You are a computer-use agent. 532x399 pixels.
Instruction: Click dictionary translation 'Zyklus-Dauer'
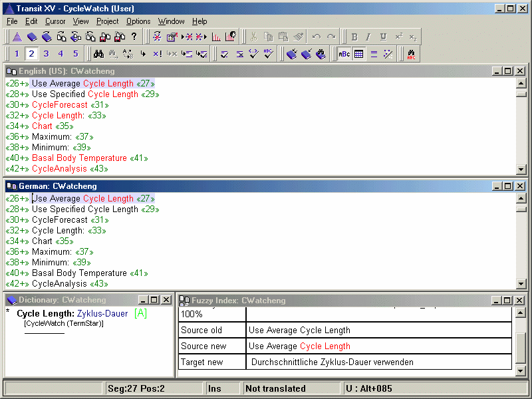[102, 313]
